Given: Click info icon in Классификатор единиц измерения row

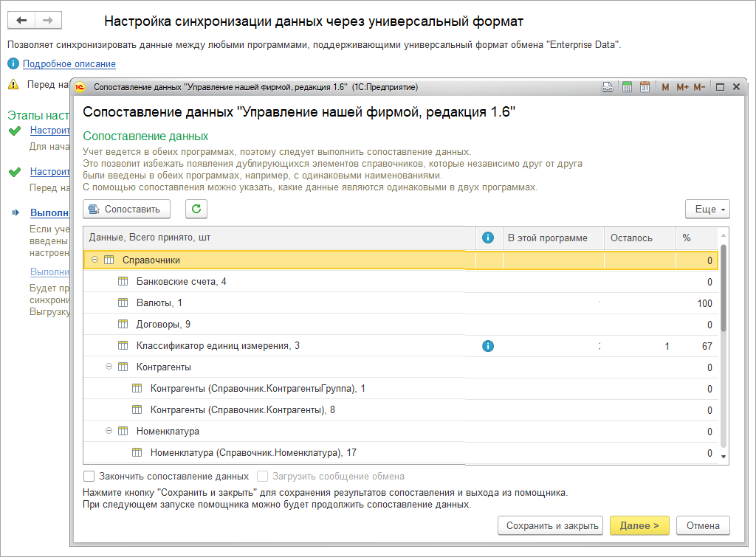Looking at the screenshot, I should pos(487,346).
